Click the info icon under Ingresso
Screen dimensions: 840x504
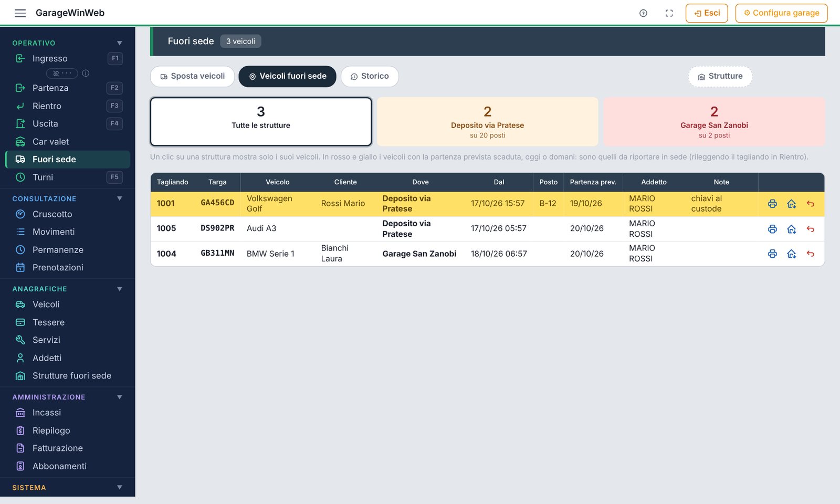click(x=86, y=73)
